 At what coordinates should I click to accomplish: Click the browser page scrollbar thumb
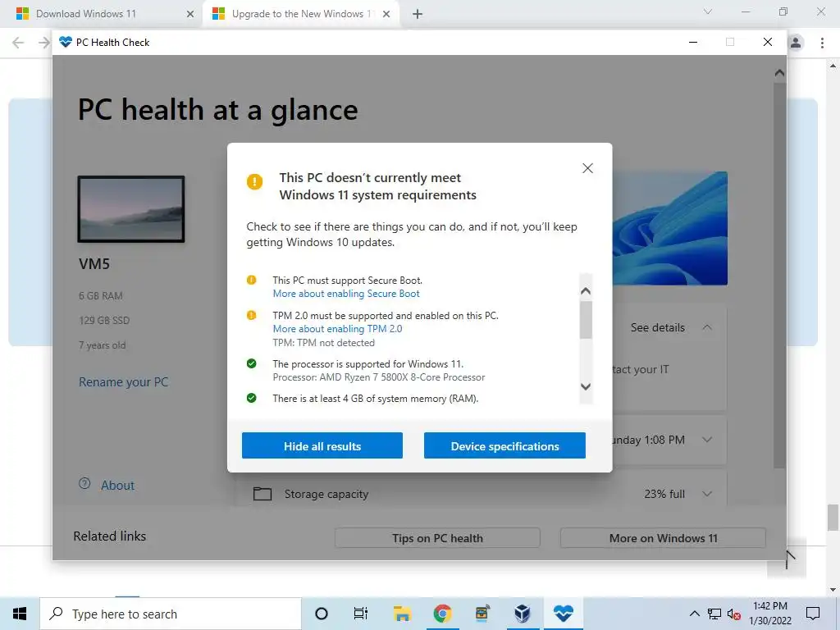(833, 517)
